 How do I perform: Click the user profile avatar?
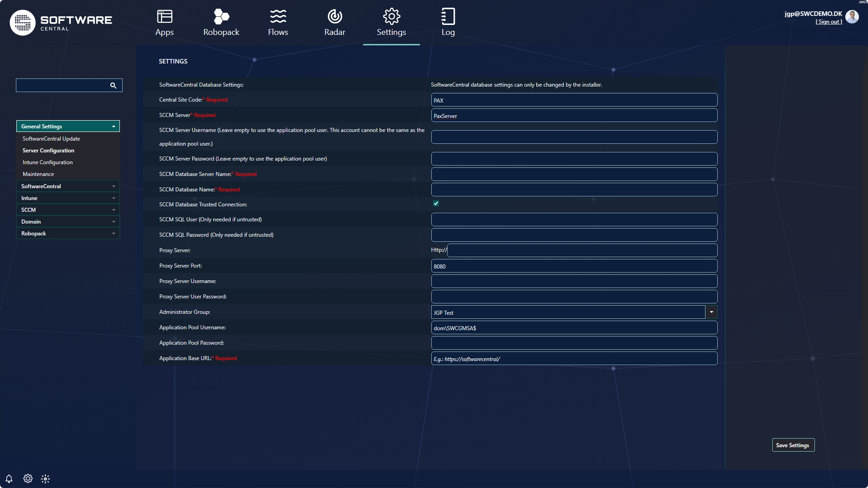[852, 17]
